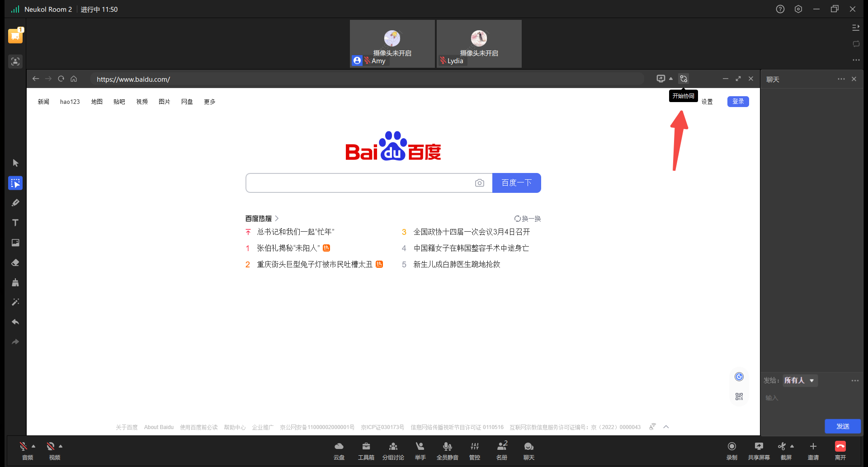Go forward in the embedded browser
The image size is (868, 467).
pyautogui.click(x=48, y=79)
